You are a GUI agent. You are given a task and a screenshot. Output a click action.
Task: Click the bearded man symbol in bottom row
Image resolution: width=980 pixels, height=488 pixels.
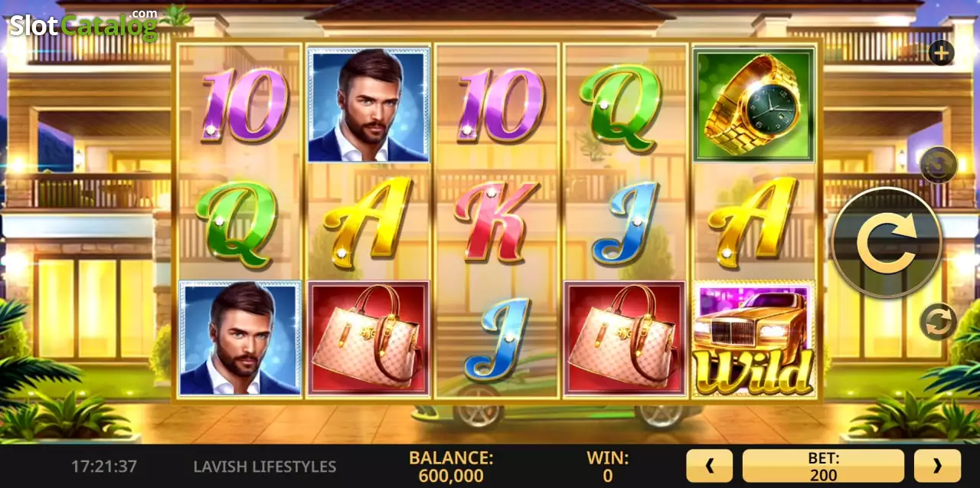click(x=240, y=339)
